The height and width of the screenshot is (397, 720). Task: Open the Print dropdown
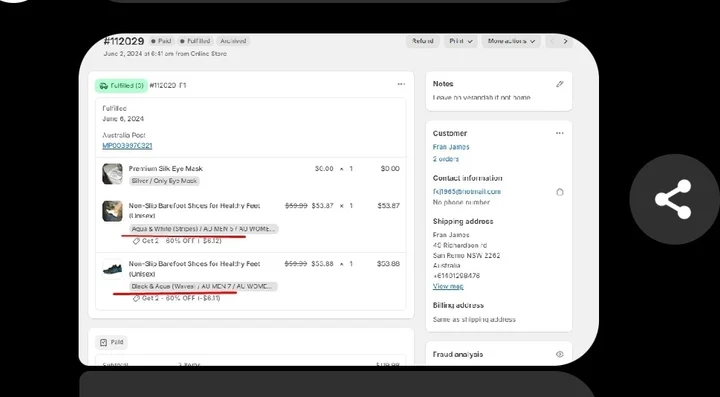[x=461, y=41]
